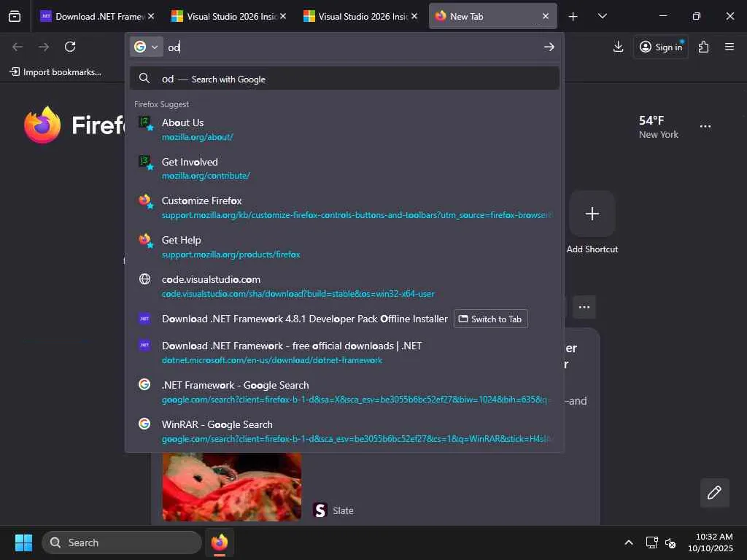Open weather widget options ellipsis
Viewport: 747px width, 560px height.
[705, 126]
